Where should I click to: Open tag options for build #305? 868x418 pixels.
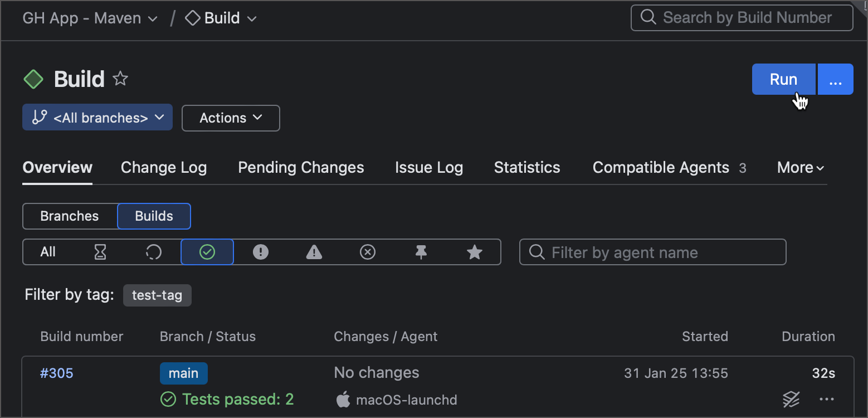791,399
